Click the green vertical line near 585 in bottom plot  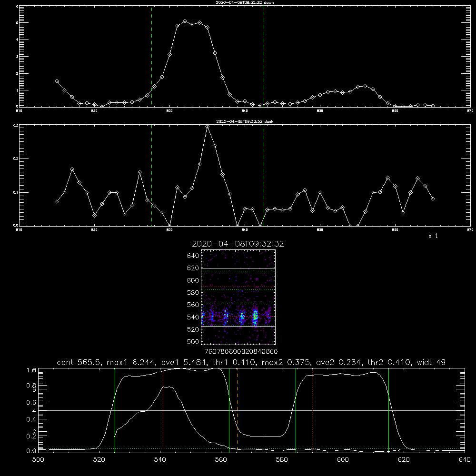pos(296,410)
